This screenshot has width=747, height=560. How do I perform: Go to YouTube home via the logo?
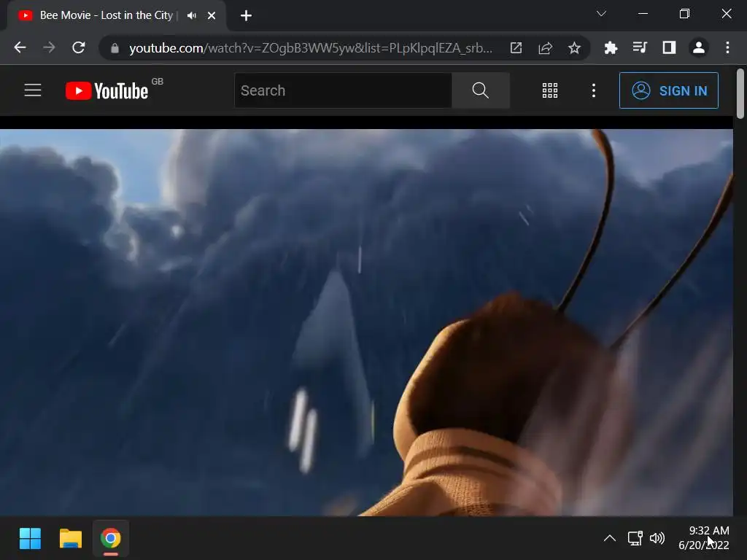[x=107, y=90]
